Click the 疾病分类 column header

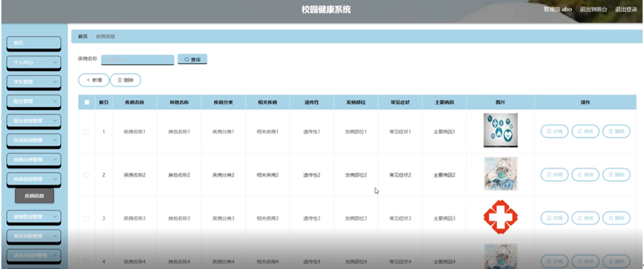224,102
